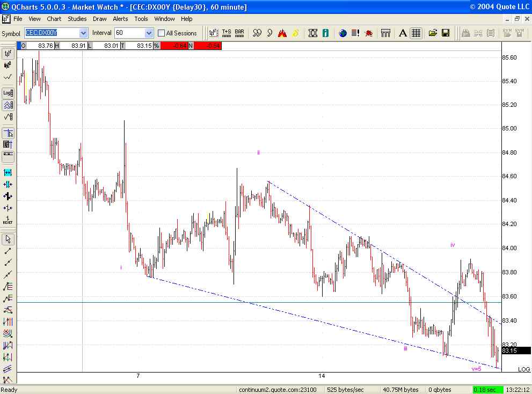532x394 pixels.
Task: Select the parallel channel lines tool
Action: [8, 369]
